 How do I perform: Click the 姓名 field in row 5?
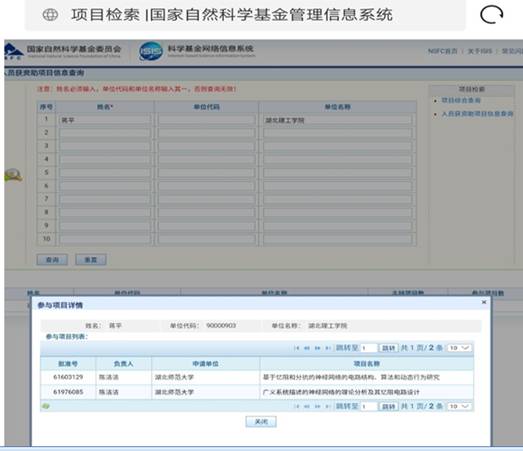[x=105, y=173]
